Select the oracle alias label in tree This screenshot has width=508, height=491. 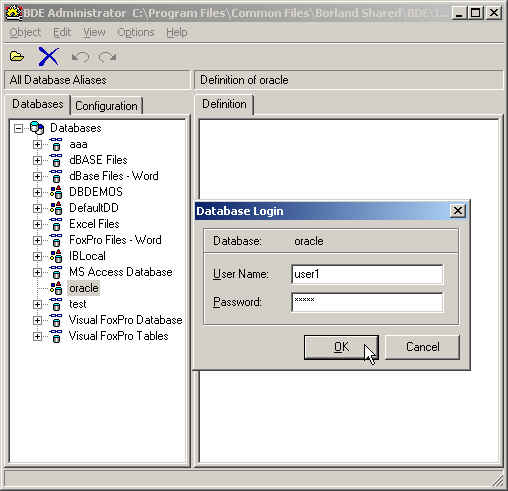click(x=84, y=288)
